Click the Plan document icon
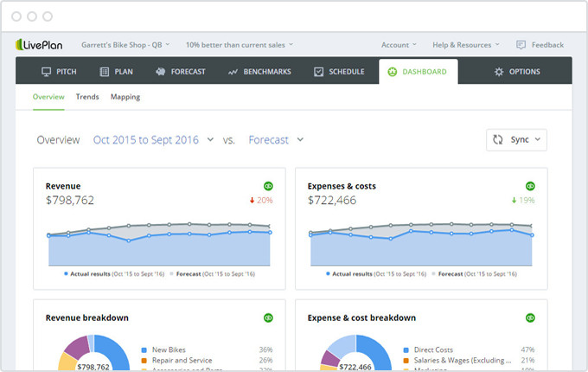Viewport: 588px width, 372px height. [x=105, y=72]
